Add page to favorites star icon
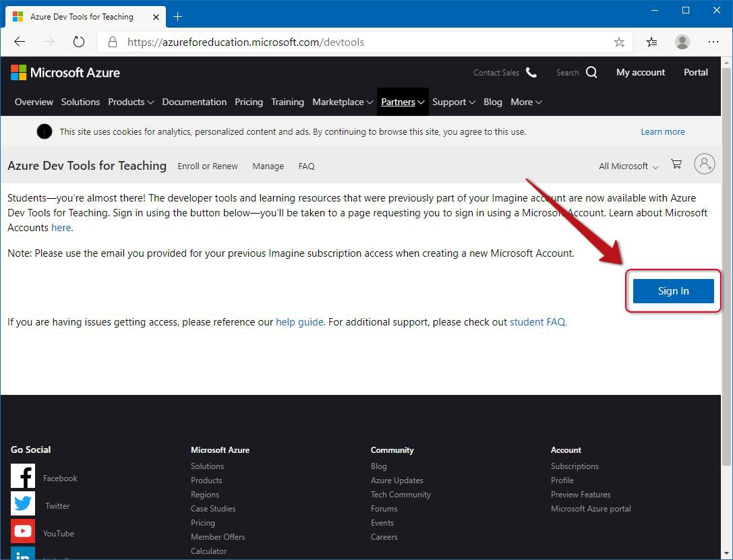 [618, 42]
